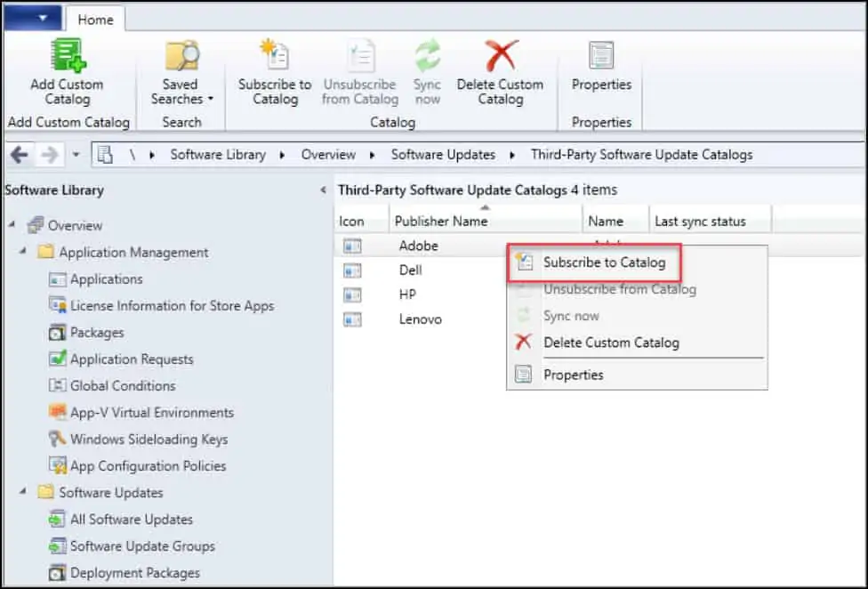Select the Lenovo publisher row
Viewport: 868px width, 589px height.
(422, 319)
